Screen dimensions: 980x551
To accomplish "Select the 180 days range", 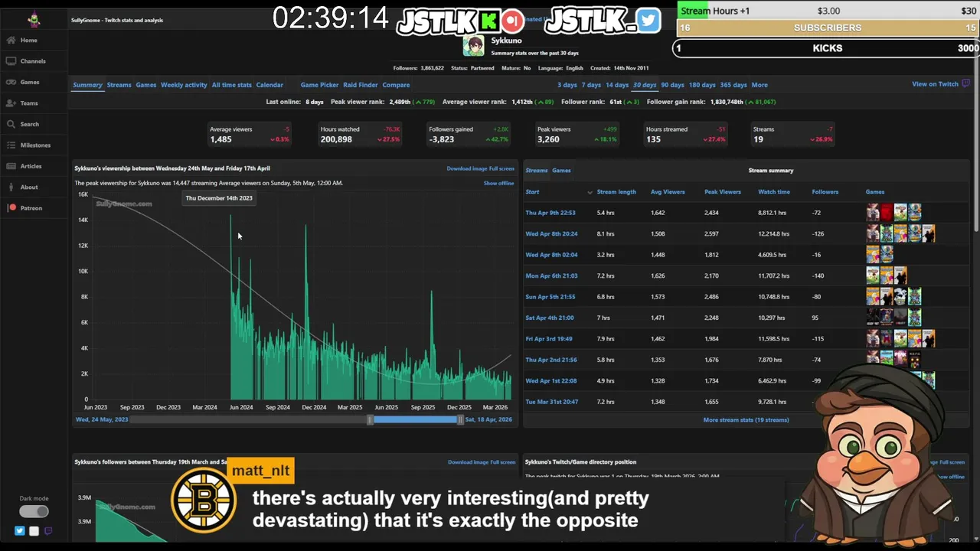I will 702,85.
